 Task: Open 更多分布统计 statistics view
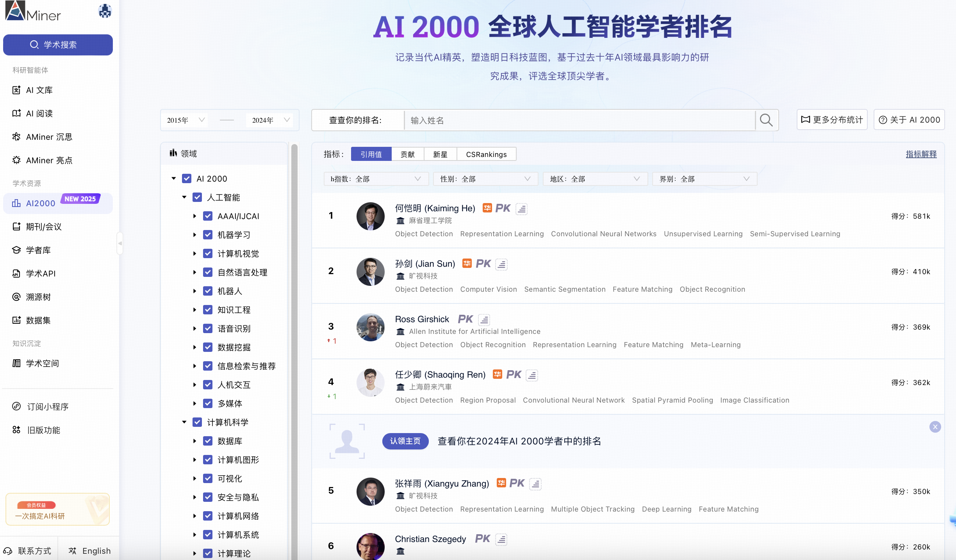[832, 119]
